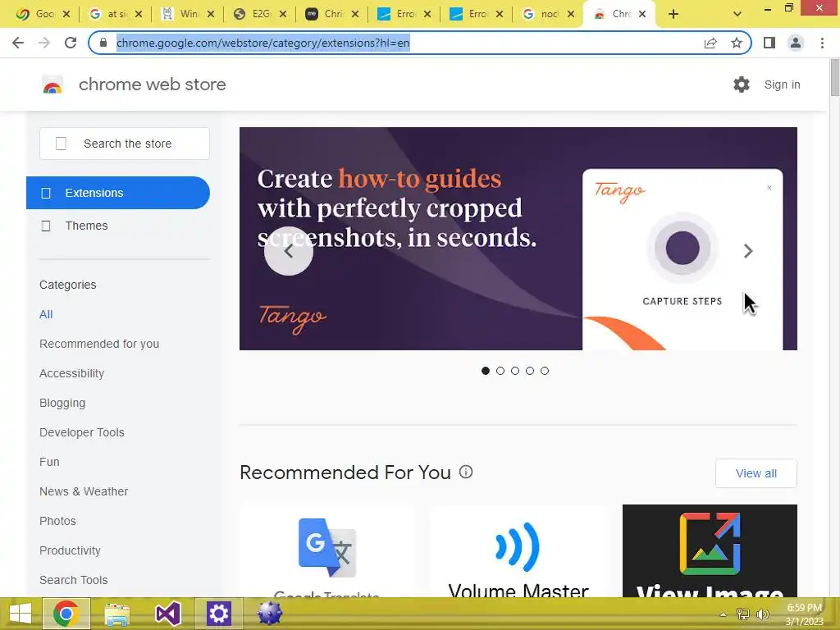Open the Google Translate extension card
The height and width of the screenshot is (630, 840).
(326, 550)
